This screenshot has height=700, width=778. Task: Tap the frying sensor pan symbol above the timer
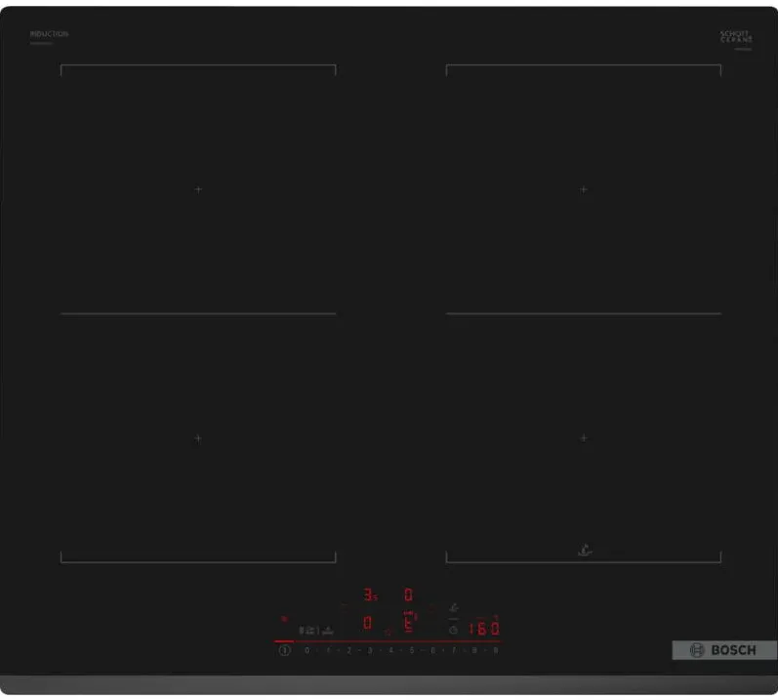click(x=454, y=607)
